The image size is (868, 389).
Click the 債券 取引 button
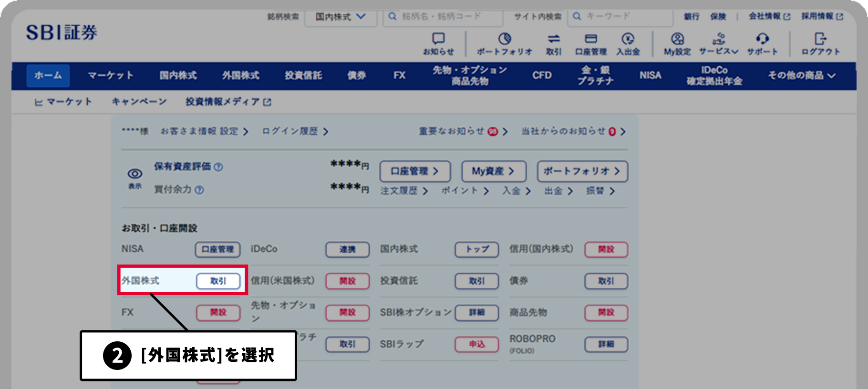tap(606, 281)
